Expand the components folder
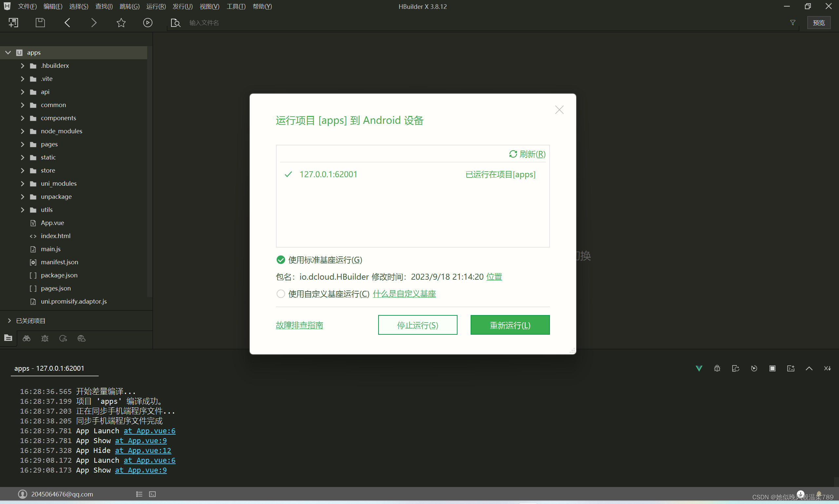 22,118
